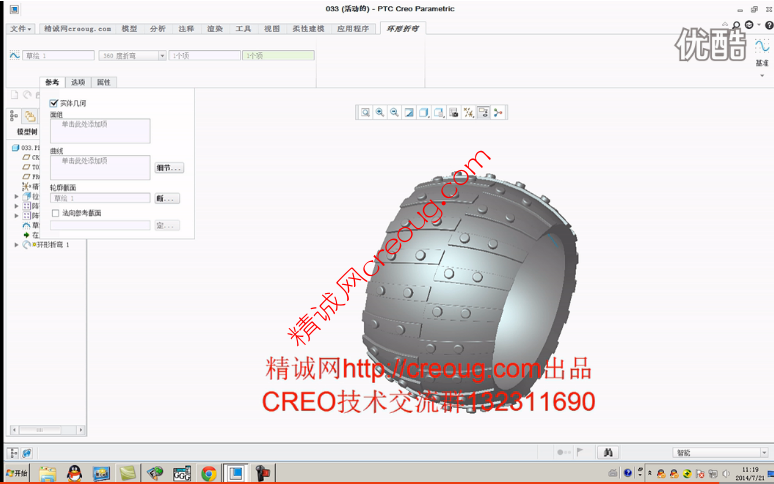Open Chrome from the taskbar

[x=209, y=474]
